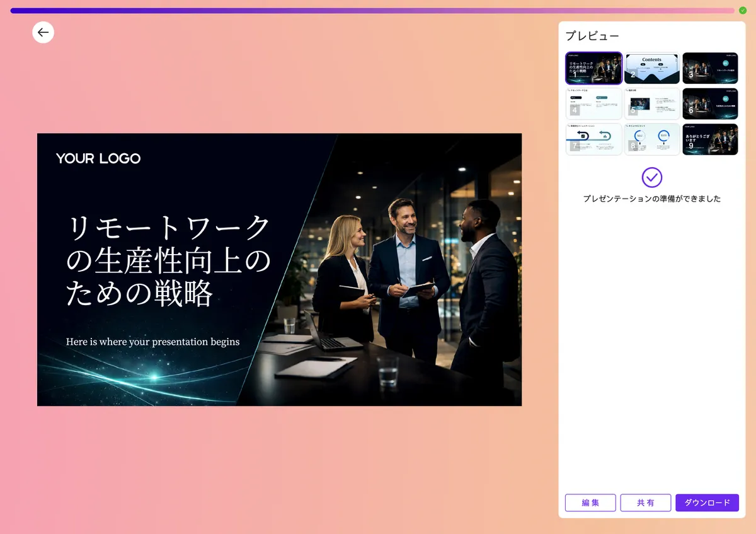Choose slide 4 thumbnail
The height and width of the screenshot is (534, 756).
pyautogui.click(x=593, y=103)
